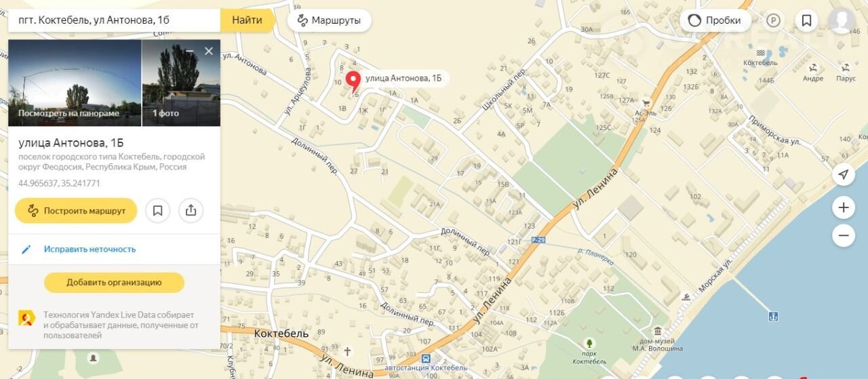868x379 pixels.
Task: Close the address card panel
Action: [209, 52]
